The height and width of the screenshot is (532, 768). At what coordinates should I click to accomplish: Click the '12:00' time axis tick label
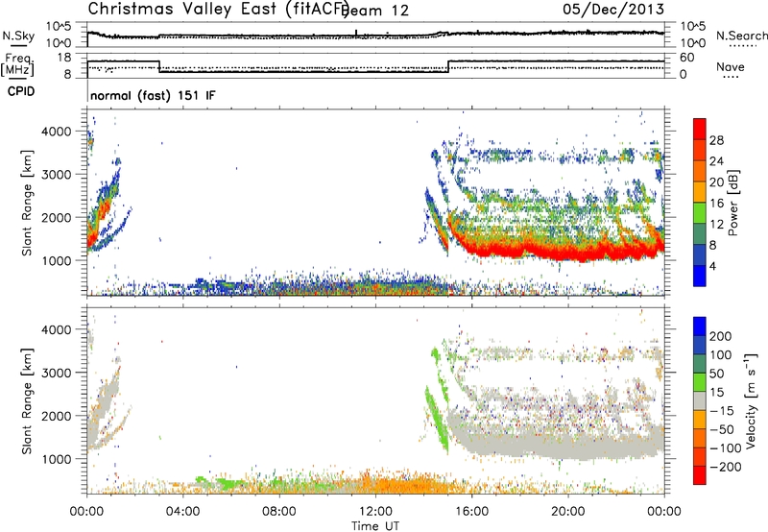[375, 512]
